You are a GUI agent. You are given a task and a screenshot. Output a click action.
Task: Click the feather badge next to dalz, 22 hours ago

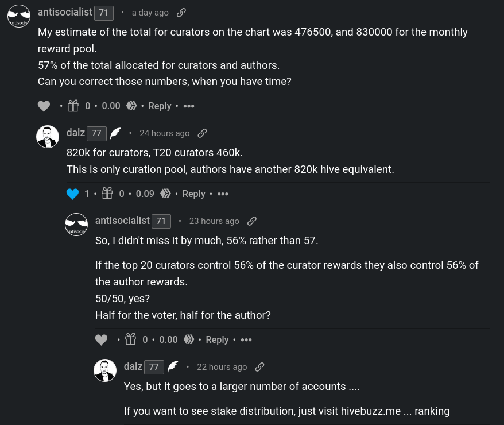point(173,366)
